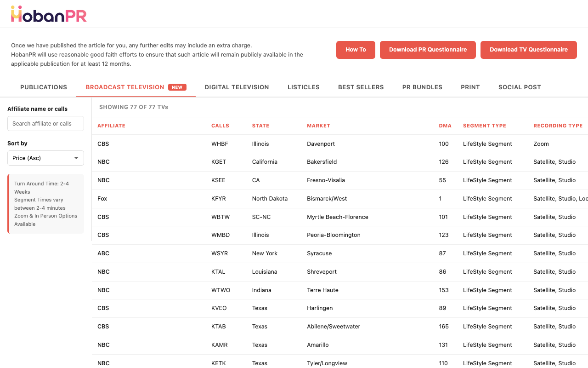Image resolution: width=588 pixels, height=368 pixels.
Task: Open the PR Bundles tab
Action: tap(422, 87)
